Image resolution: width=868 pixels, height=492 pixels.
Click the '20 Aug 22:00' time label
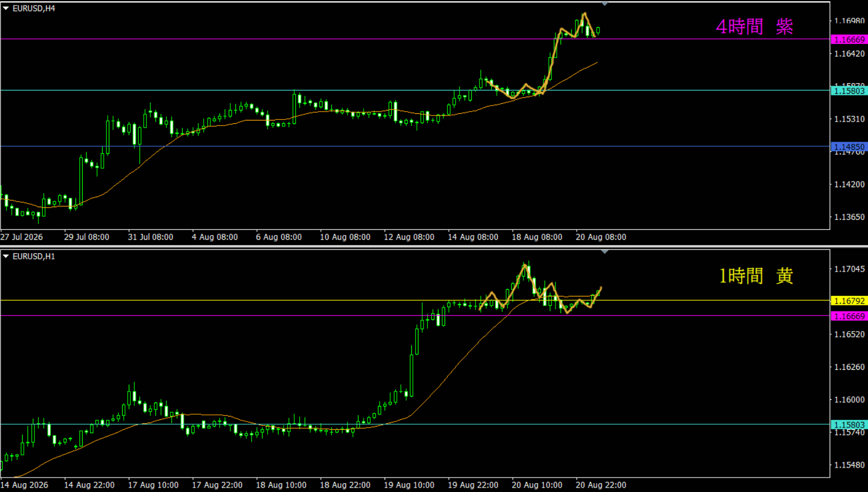tap(601, 485)
